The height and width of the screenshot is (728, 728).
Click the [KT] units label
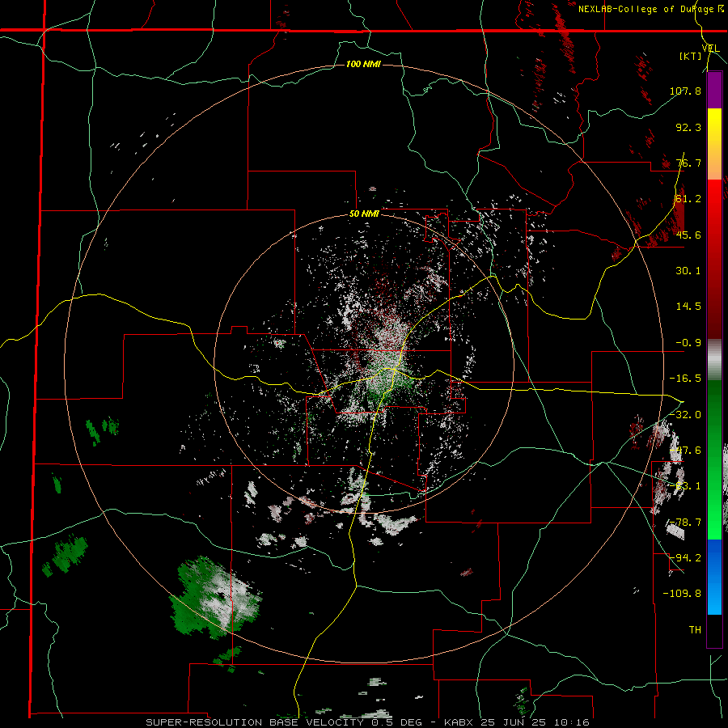691,57
